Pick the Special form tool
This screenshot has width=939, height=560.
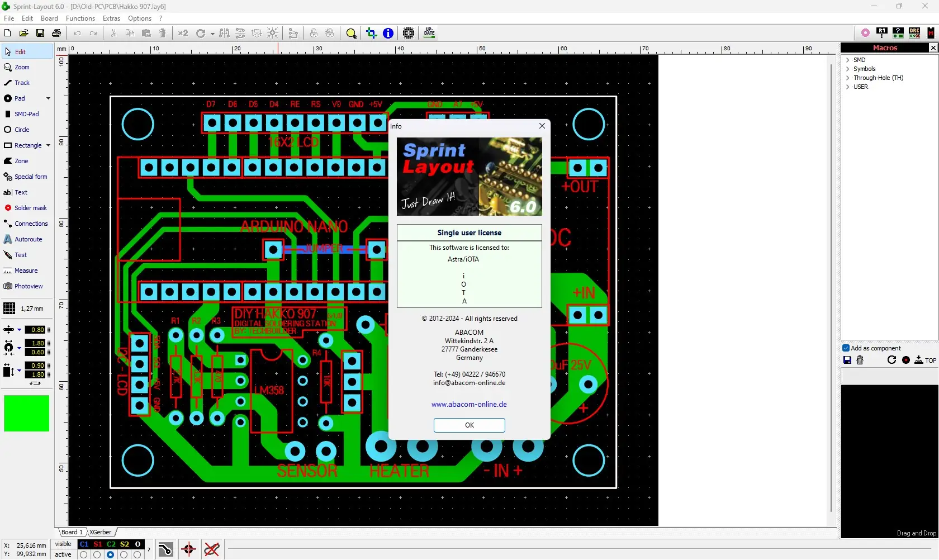click(x=27, y=177)
